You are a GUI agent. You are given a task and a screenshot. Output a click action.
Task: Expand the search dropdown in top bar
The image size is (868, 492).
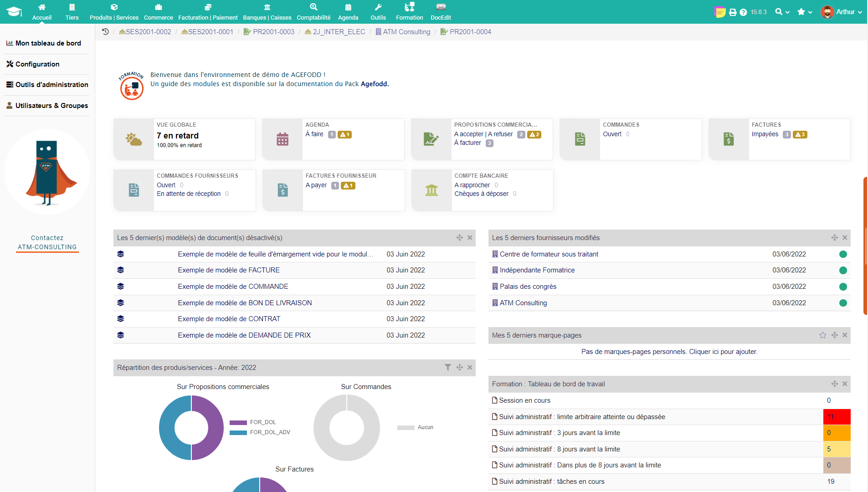click(782, 12)
